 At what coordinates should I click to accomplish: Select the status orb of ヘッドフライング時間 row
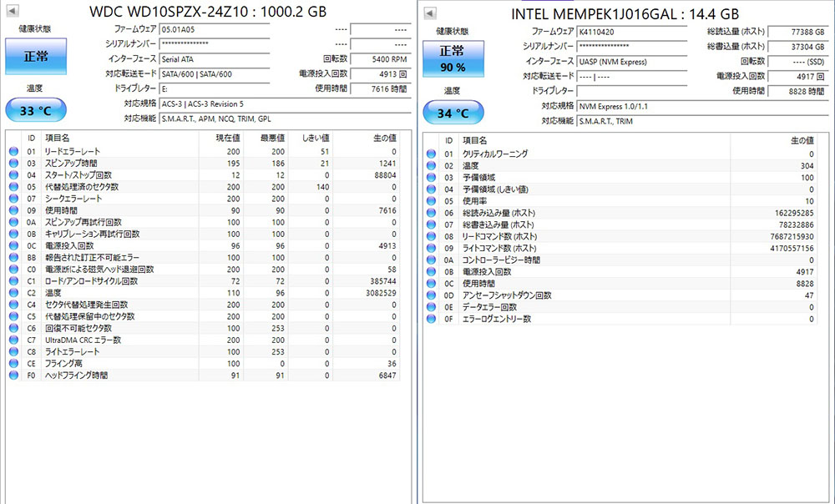pos(13,375)
